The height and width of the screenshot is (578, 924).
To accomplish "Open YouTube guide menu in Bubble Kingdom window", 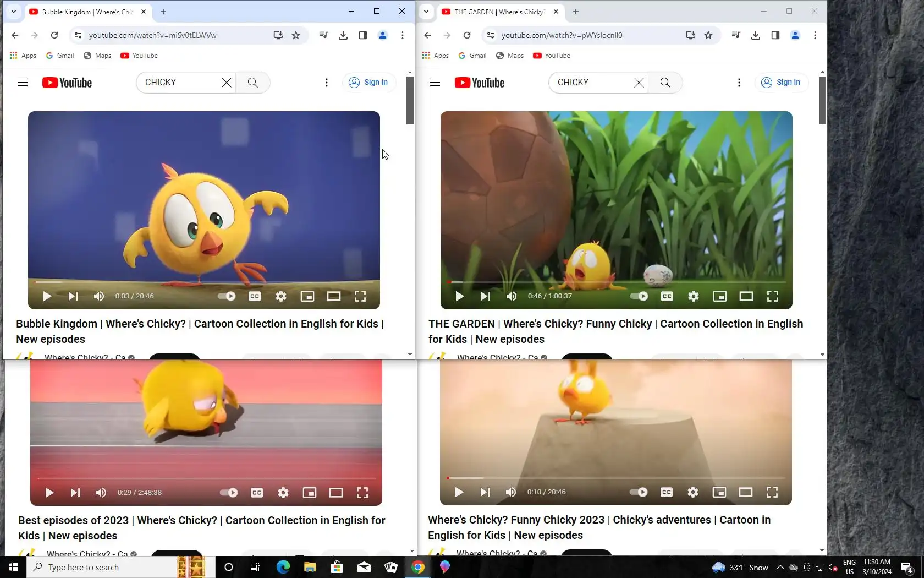I will [x=23, y=83].
